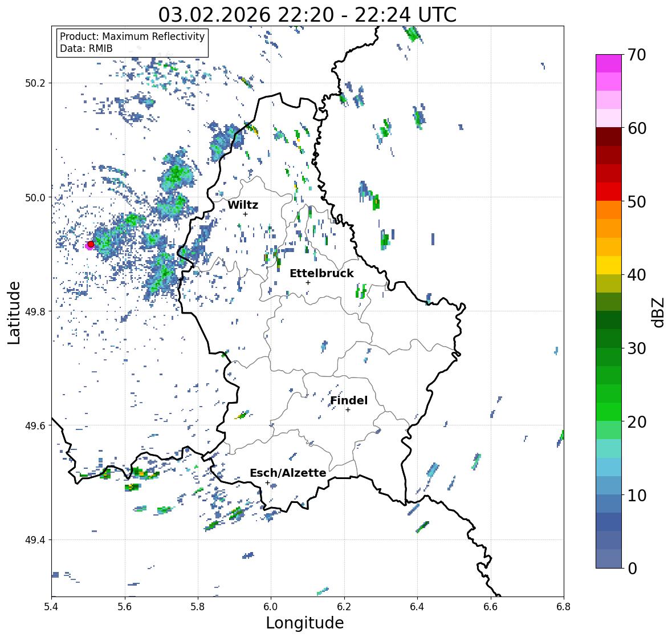This screenshot has width=672, height=637.
Task: Click the Ettelbruck city label
Action: [x=322, y=273]
